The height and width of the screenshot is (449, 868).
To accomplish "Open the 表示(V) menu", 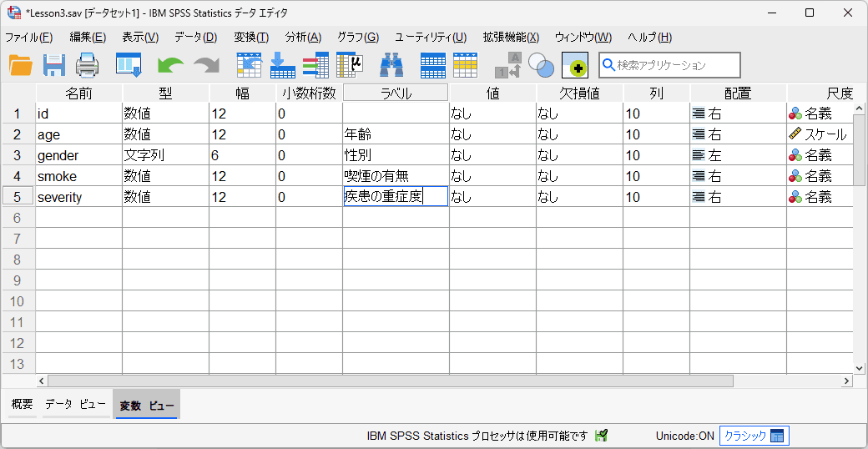I will [x=140, y=38].
